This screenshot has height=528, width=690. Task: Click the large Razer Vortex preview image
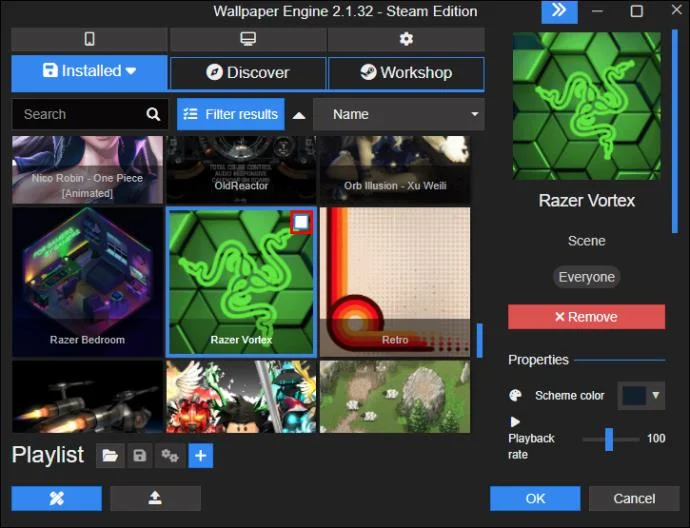coord(587,106)
